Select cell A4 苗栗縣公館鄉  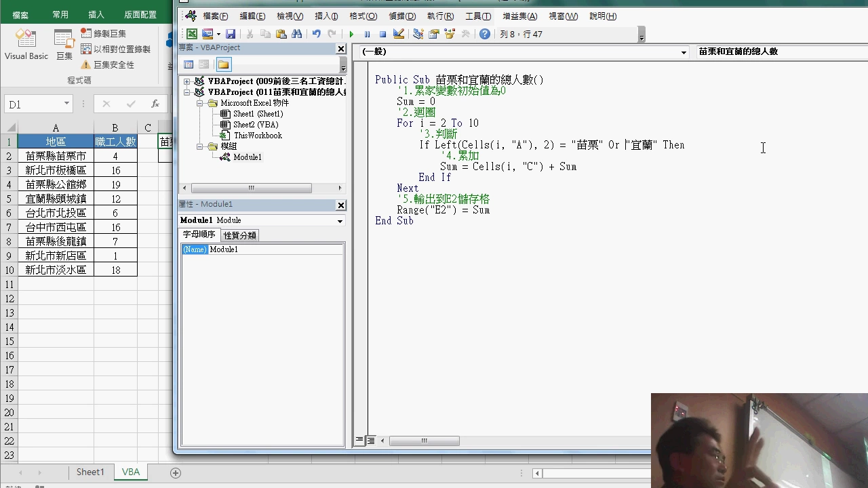[56, 184]
